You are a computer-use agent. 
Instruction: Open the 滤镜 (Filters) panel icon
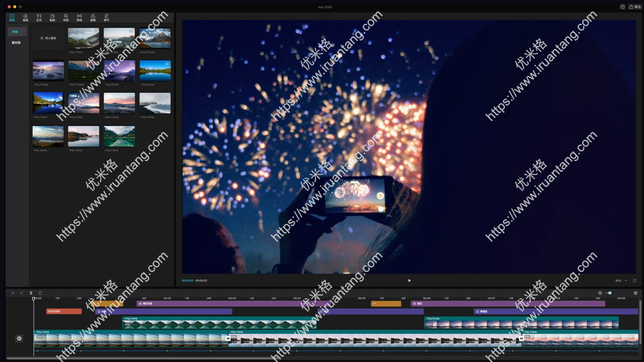pos(93,17)
